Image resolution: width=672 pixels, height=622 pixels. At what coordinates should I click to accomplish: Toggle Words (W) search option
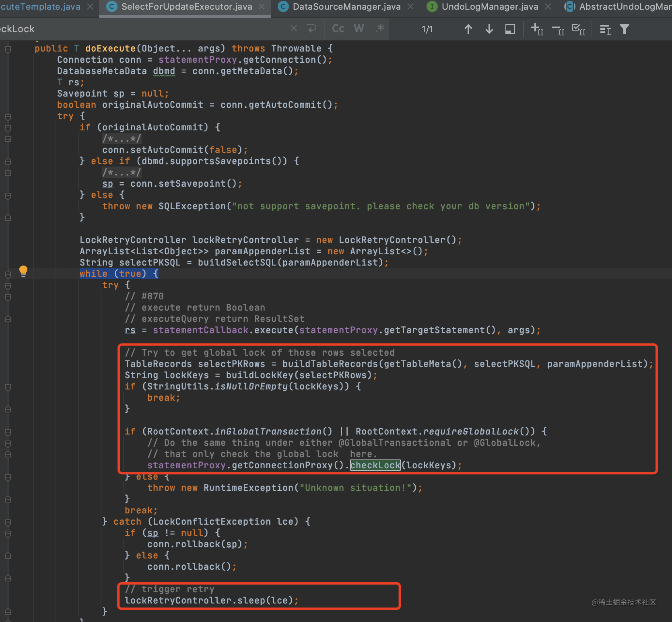click(359, 29)
